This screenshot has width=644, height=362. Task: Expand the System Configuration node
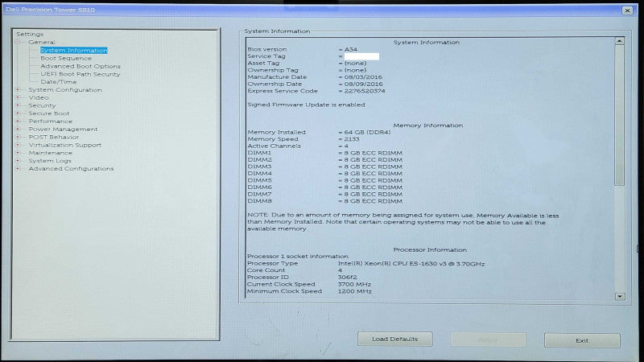point(18,89)
